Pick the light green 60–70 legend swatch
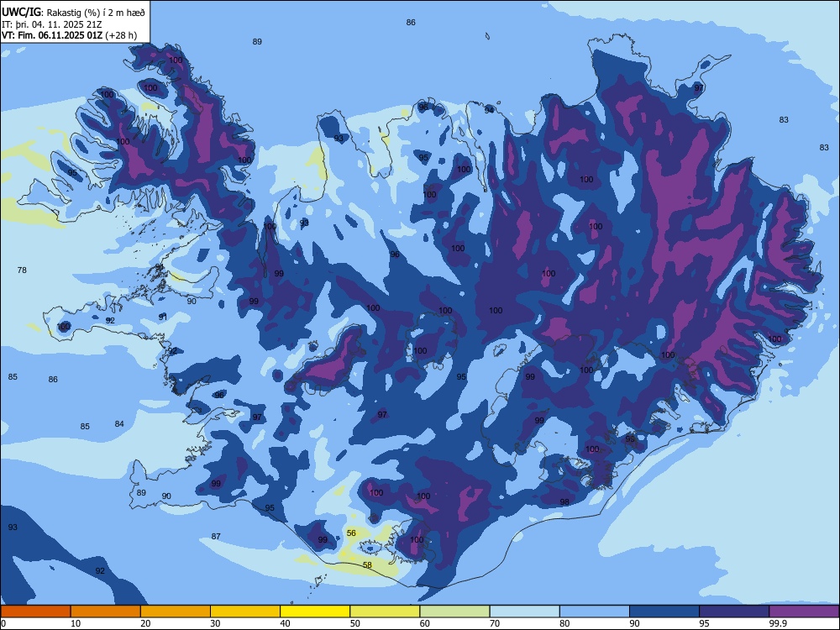The image size is (840, 630). coord(454,612)
